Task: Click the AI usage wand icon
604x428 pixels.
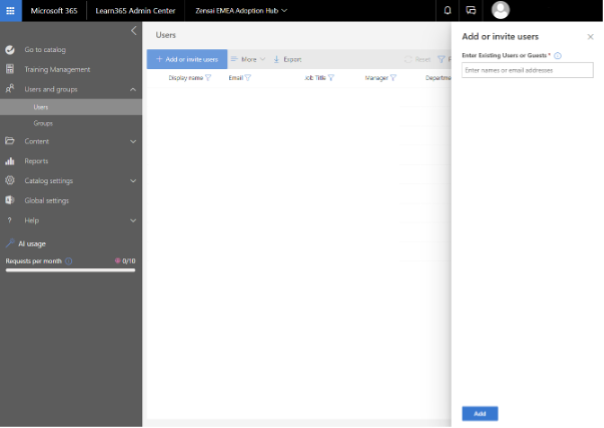Action: pyautogui.click(x=10, y=243)
